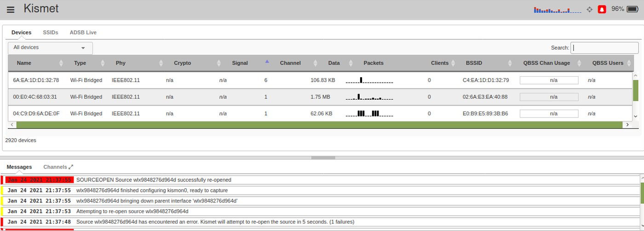Viewport: 644px width, 231px height.
Task: Click sort arrows beside Channel header
Action: (x=316, y=63)
